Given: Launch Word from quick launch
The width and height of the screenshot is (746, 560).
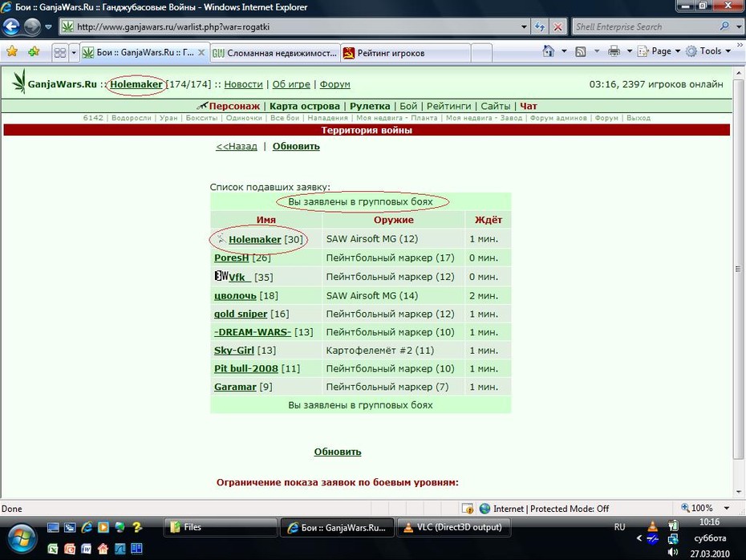Looking at the screenshot, I should coord(86,549).
